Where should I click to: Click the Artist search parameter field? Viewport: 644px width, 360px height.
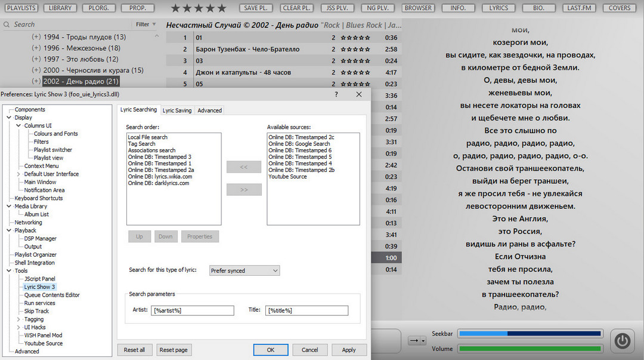pyautogui.click(x=193, y=310)
